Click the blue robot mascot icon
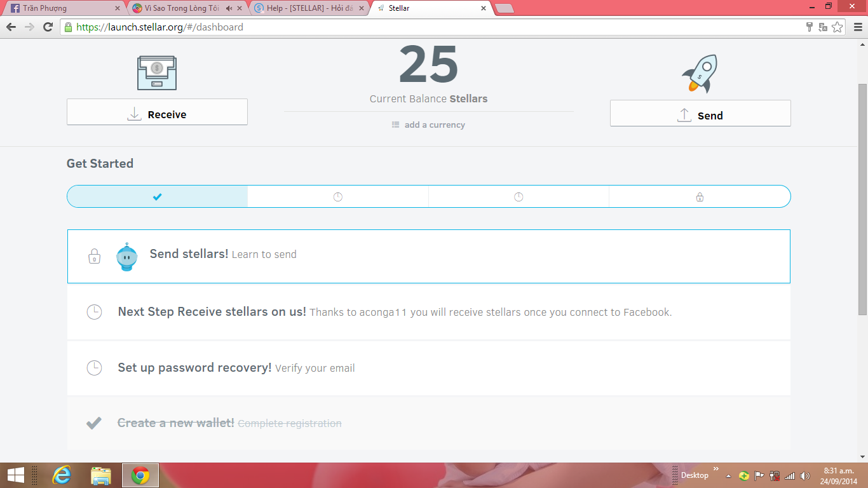Screen dimensions: 868x488 pos(127,257)
